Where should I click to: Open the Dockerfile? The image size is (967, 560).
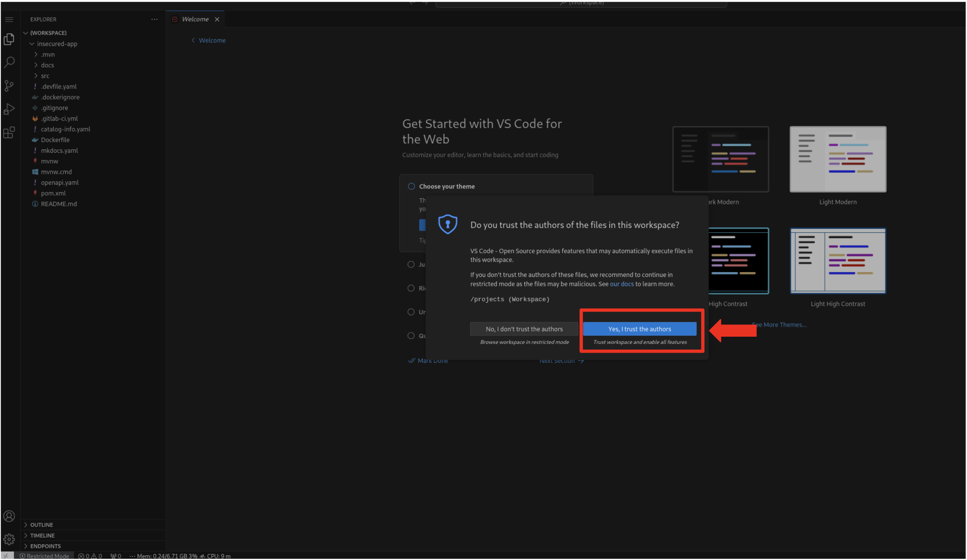pyautogui.click(x=55, y=140)
